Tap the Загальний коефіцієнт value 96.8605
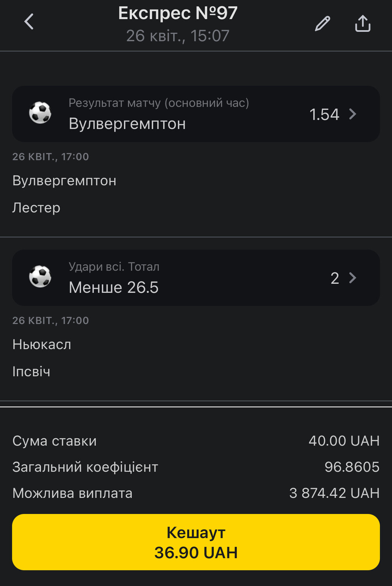Screen dimensions: 392x586 (352, 467)
